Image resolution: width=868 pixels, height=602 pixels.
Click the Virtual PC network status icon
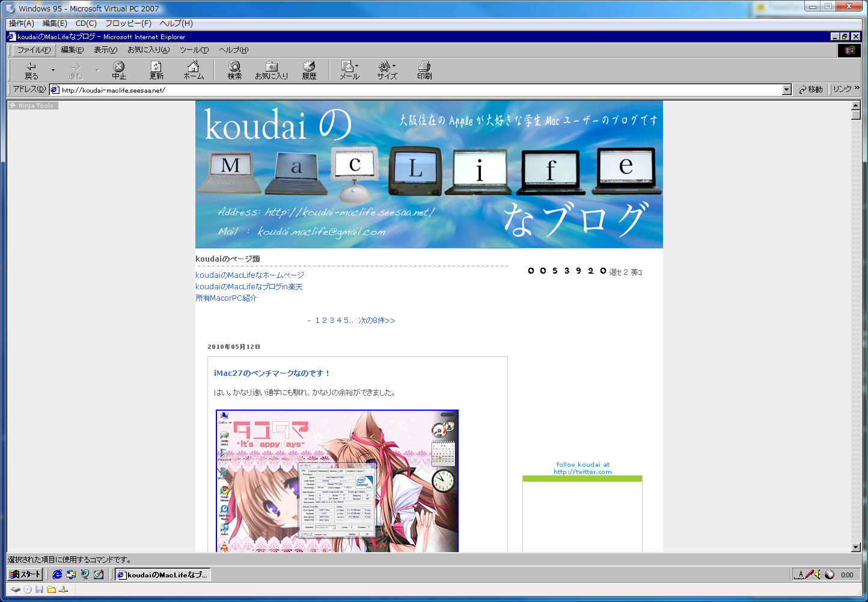pyautogui.click(x=64, y=589)
